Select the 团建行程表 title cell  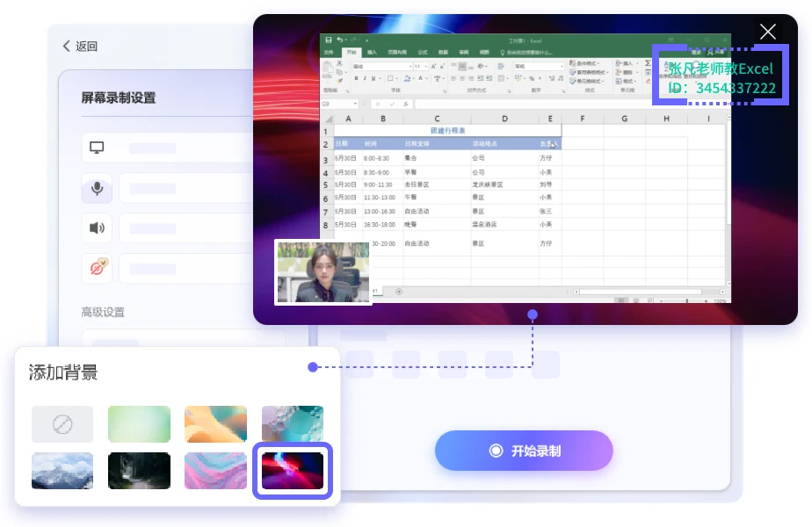448,131
